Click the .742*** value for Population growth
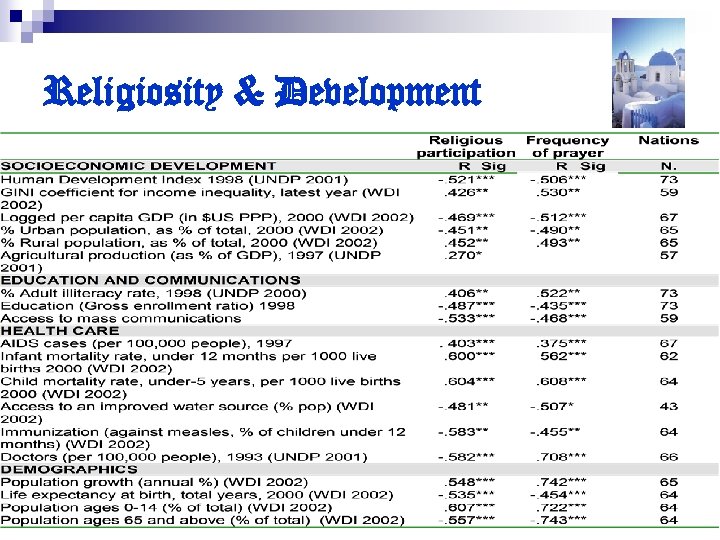The image size is (720, 540). click(x=561, y=483)
